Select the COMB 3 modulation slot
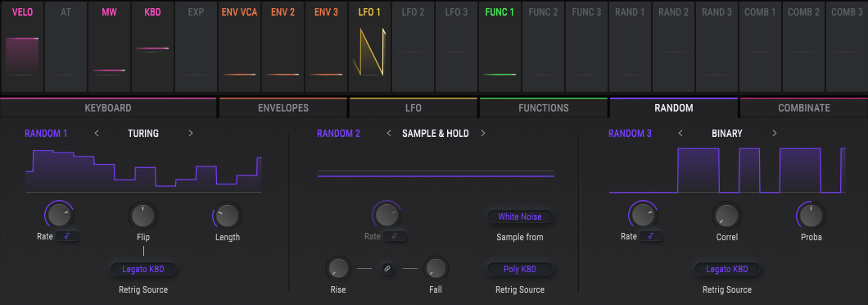The width and height of the screenshot is (868, 305). coord(847,47)
